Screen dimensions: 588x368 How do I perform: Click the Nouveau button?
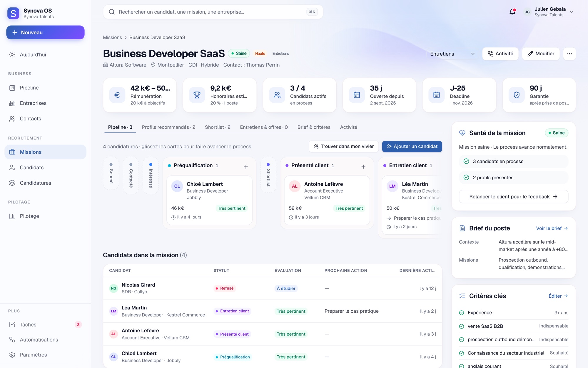click(46, 32)
